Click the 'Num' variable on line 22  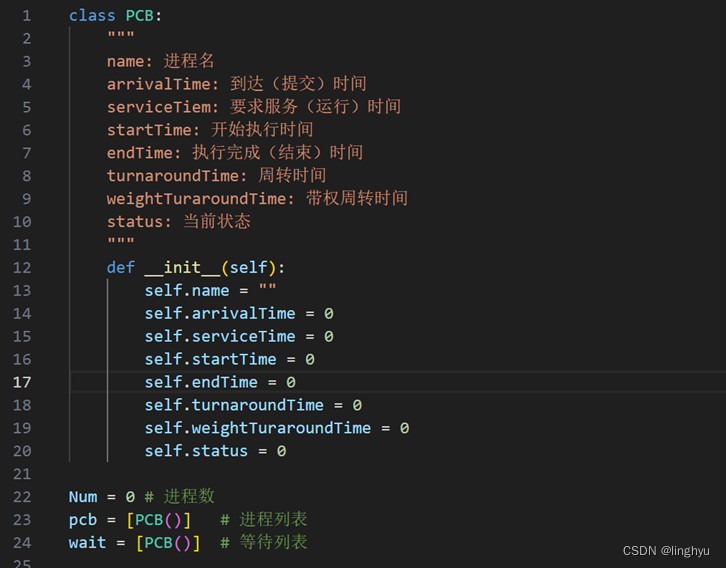[83, 497]
